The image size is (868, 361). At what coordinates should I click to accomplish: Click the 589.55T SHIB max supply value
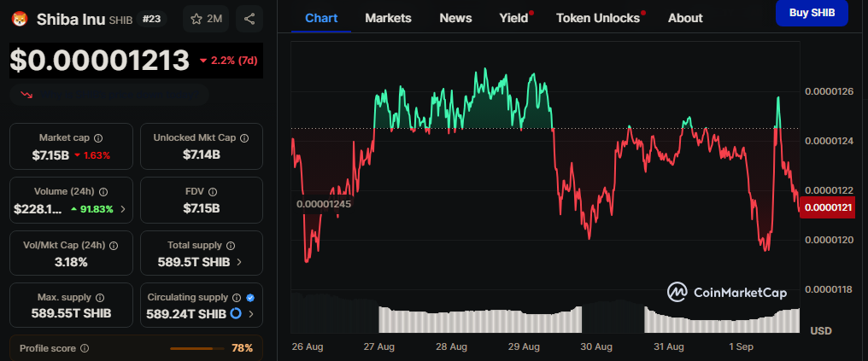[72, 313]
